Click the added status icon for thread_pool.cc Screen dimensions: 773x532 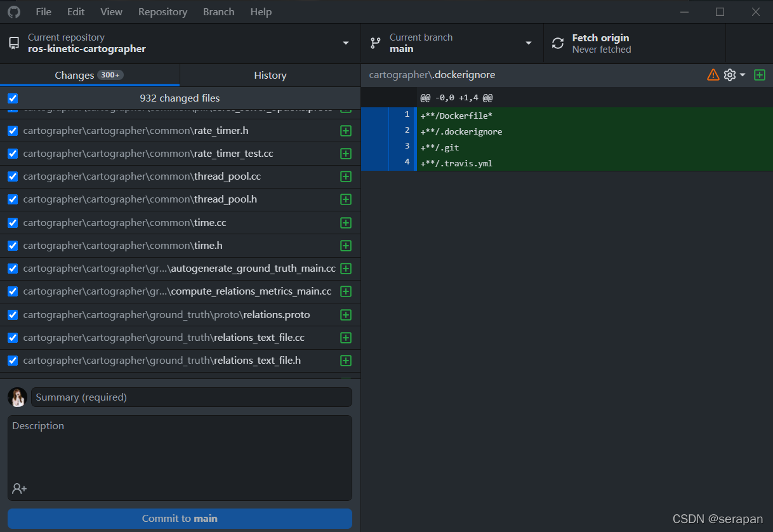(x=346, y=176)
